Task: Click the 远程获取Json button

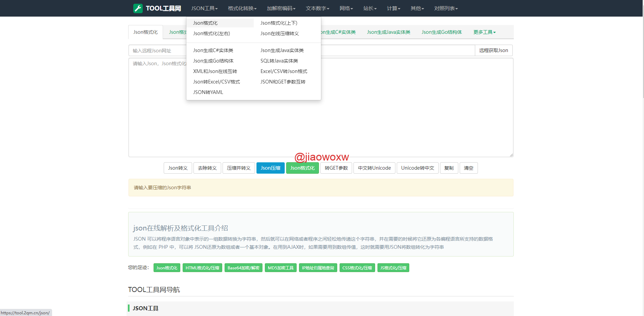Action: tap(493, 50)
